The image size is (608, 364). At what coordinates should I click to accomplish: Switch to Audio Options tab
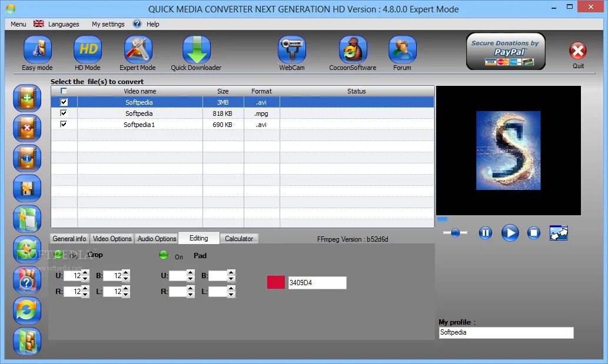click(x=157, y=239)
